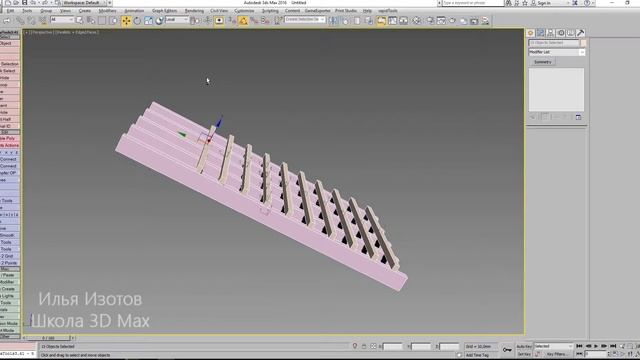Open the Tools menu
Image resolution: width=640 pixels, height=360 pixels.
[27, 11]
